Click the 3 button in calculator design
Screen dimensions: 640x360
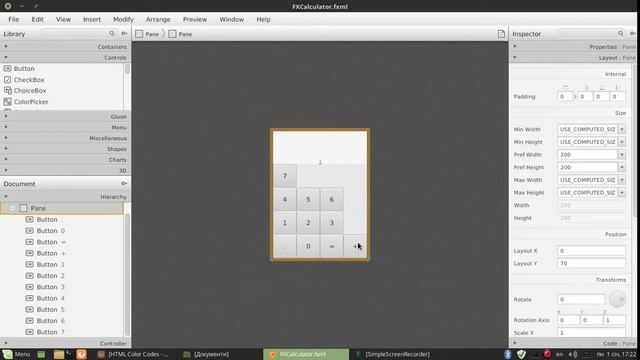coord(331,223)
